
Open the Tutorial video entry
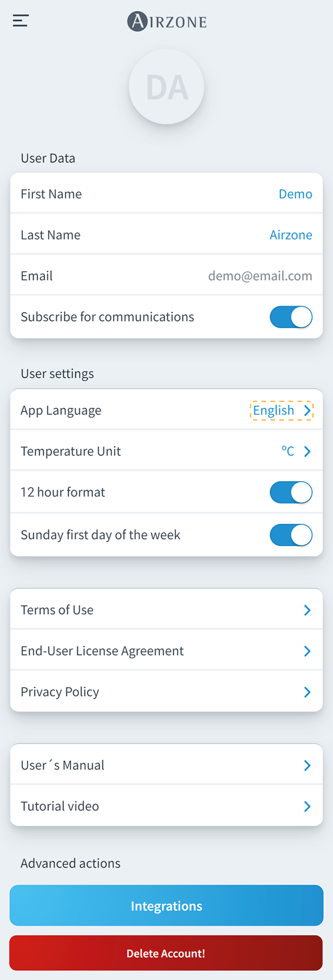pos(146,806)
